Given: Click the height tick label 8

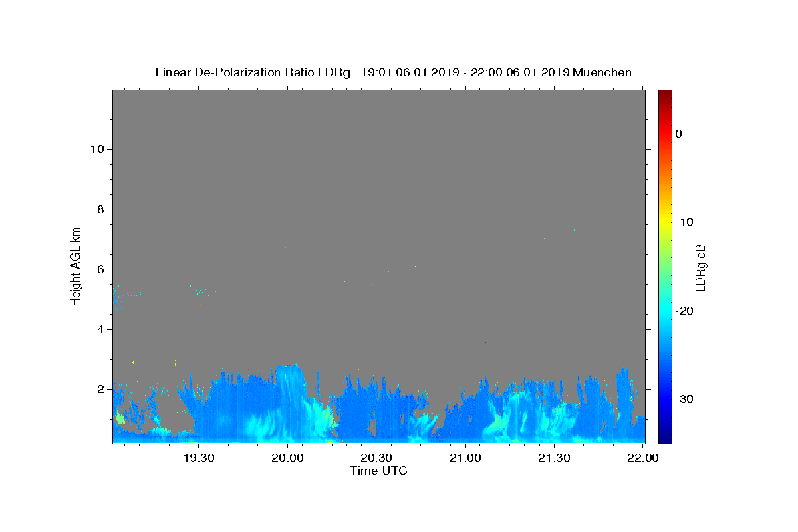Looking at the screenshot, I should pos(100,209).
